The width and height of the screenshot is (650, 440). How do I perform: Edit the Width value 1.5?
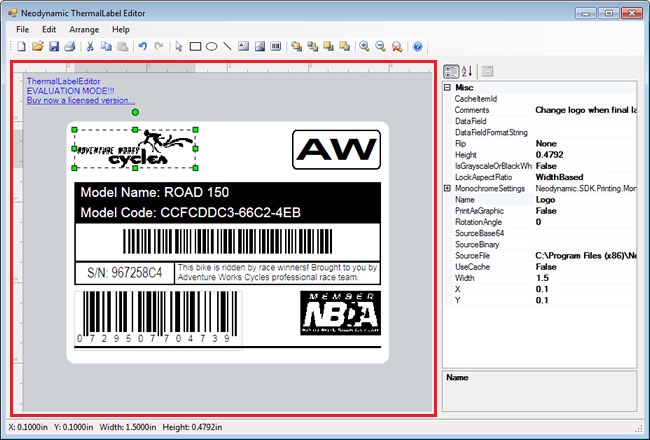click(x=585, y=278)
